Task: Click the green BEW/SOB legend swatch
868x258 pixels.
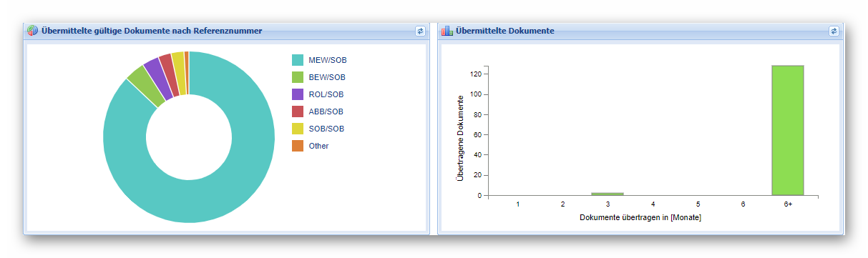Action: tap(297, 77)
